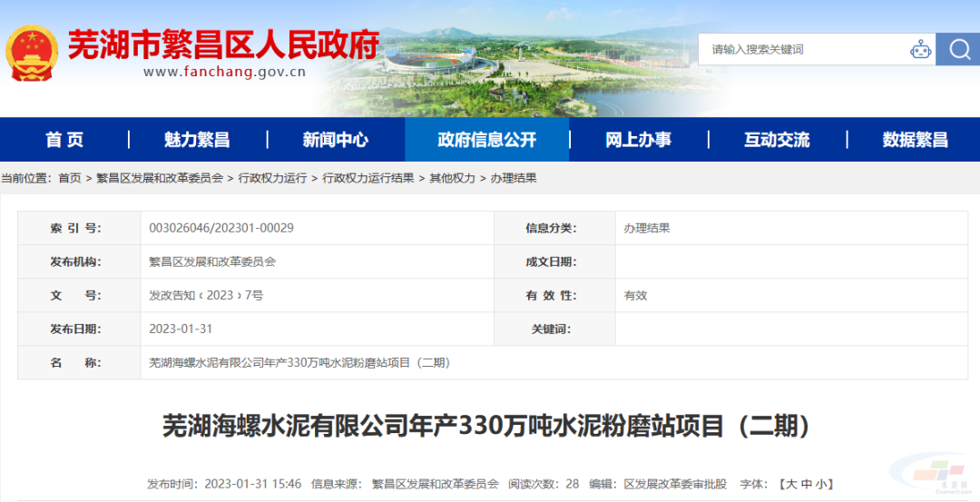Click the 阅读次数 28 text

click(x=544, y=484)
